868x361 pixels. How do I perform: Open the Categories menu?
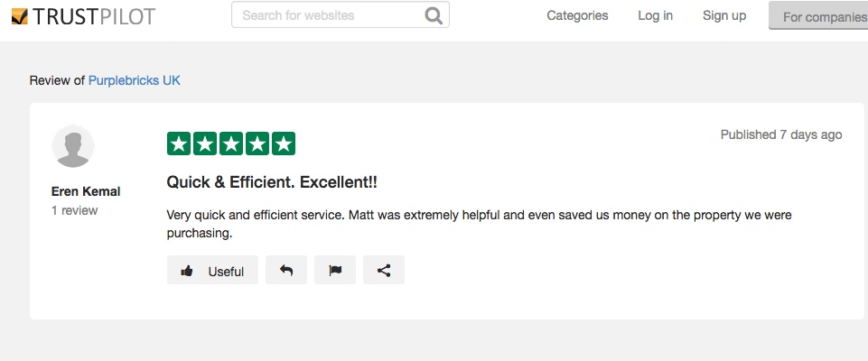coord(577,15)
